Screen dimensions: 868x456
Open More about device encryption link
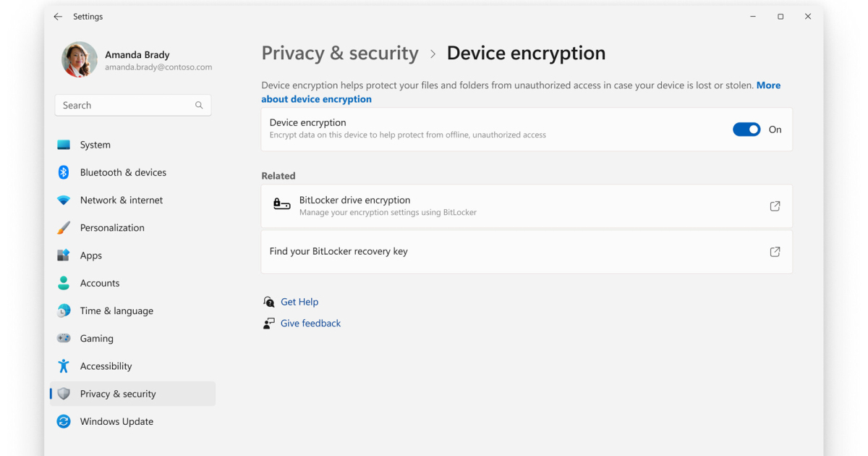(x=317, y=99)
